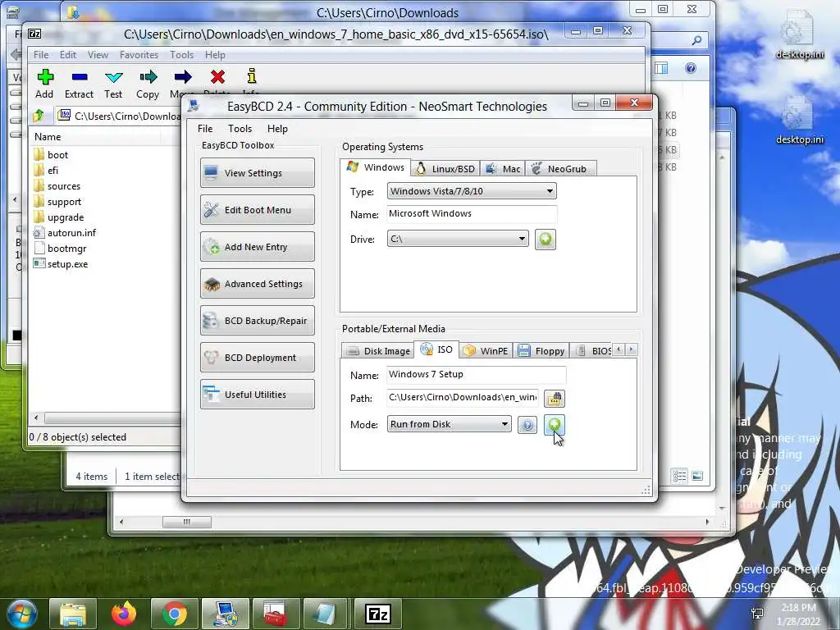This screenshot has width=840, height=630.
Task: Select the upgrade folder in 7-Zip
Action: coord(58,217)
